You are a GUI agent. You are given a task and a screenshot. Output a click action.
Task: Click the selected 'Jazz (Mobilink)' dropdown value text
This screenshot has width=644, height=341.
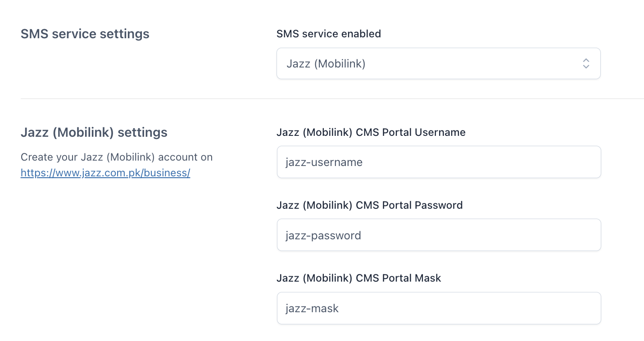pos(326,64)
